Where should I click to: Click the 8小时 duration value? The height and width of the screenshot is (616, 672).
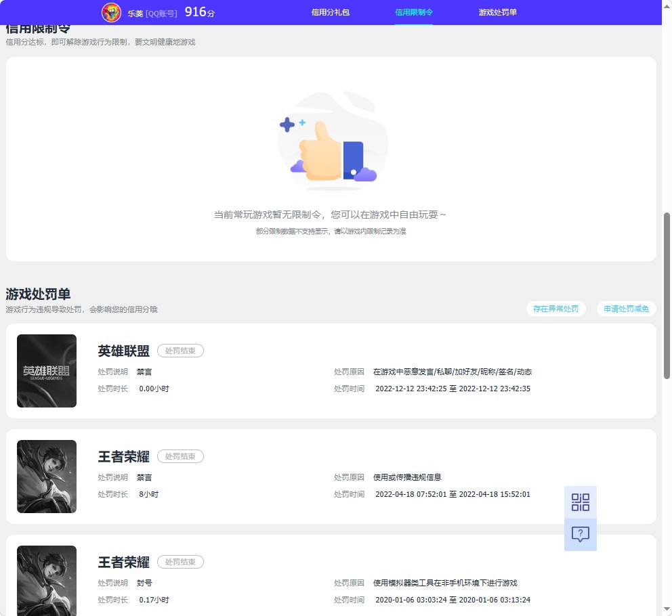click(x=149, y=494)
